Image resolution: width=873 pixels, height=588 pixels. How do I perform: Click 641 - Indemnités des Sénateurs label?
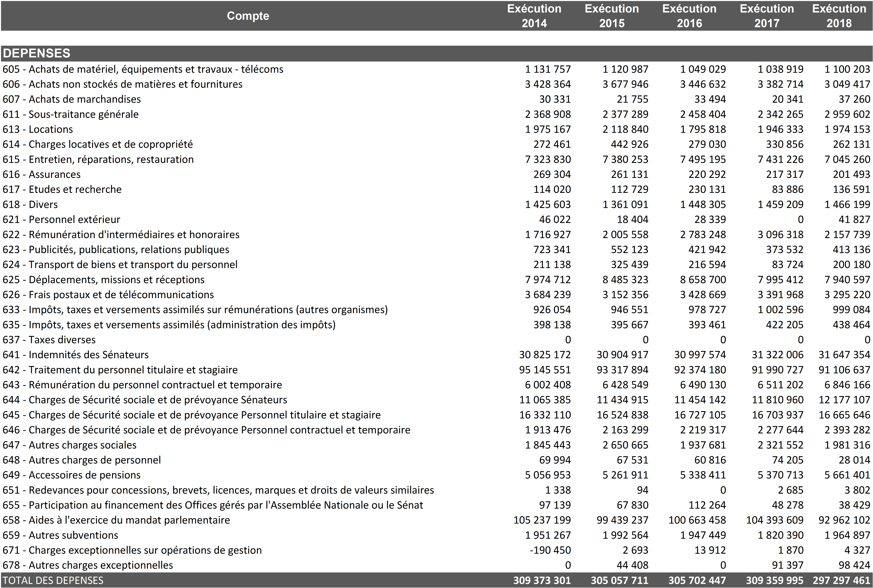click(75, 355)
